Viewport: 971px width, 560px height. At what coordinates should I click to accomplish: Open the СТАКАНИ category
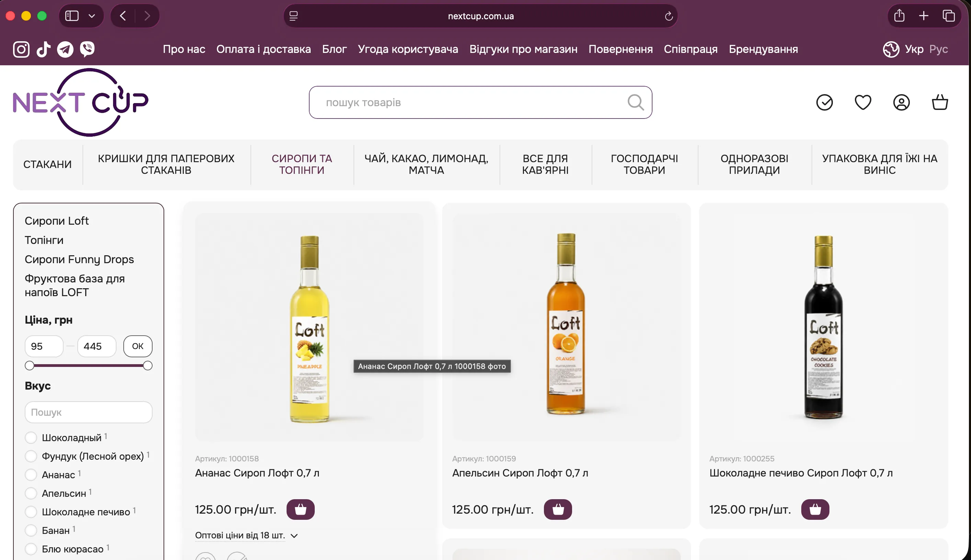point(47,165)
